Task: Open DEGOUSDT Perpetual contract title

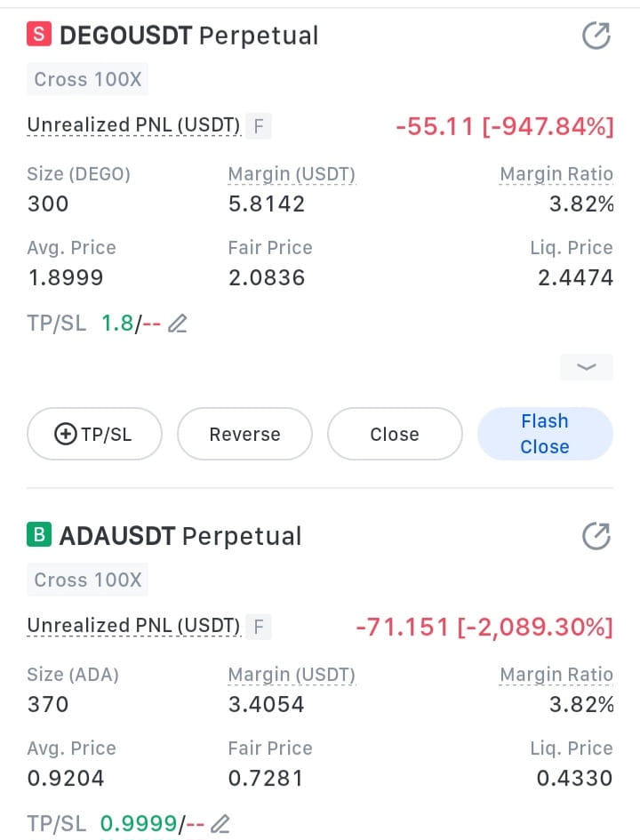Action: pos(189,36)
